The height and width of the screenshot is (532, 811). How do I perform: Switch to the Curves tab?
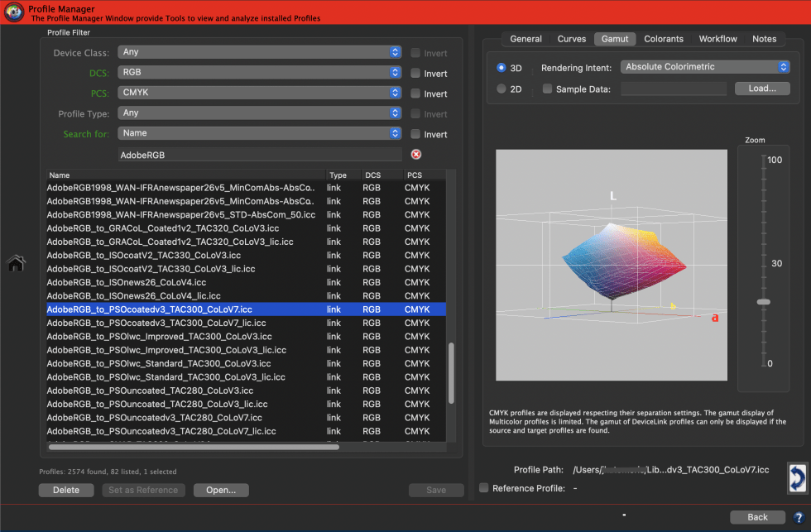[571, 38]
